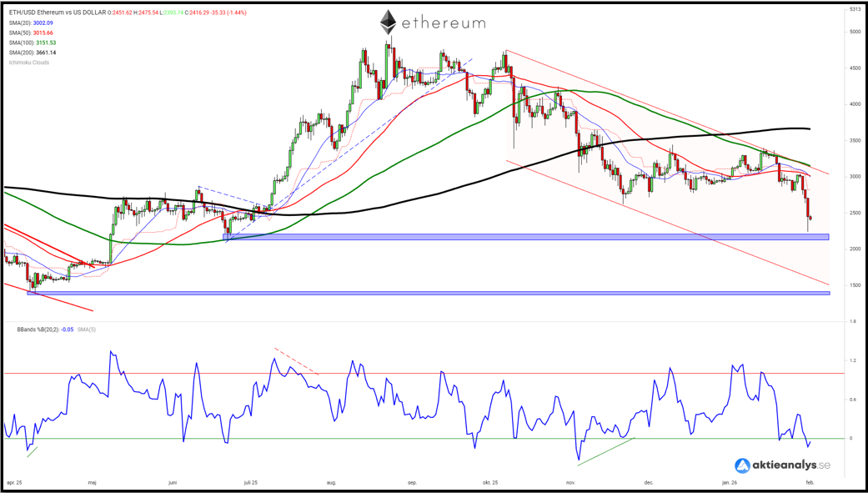Click the dec. date label
The image size is (868, 493).
(x=649, y=482)
